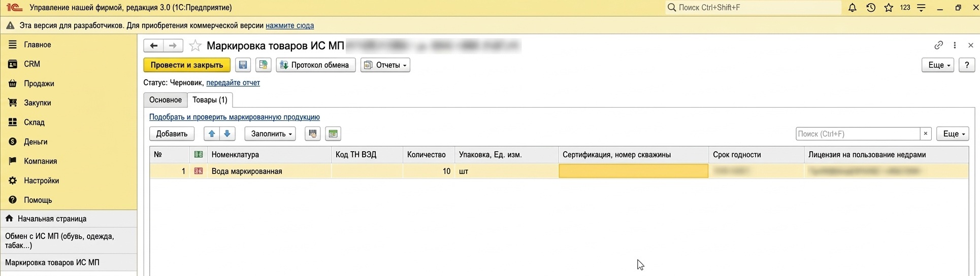The height and width of the screenshot is (276, 980).
Task: Open Протокол обмена
Action: click(x=315, y=65)
